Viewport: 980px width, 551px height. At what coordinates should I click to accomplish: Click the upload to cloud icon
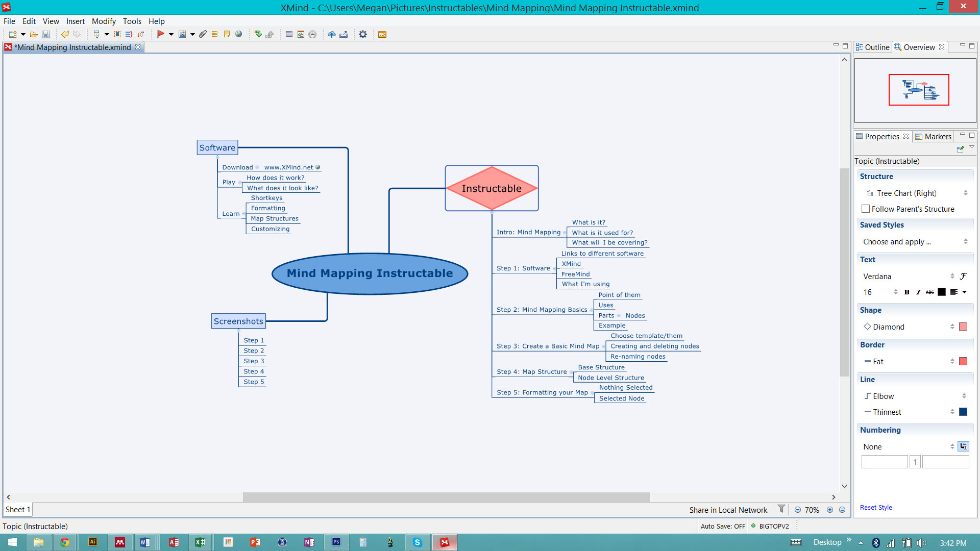click(x=332, y=35)
